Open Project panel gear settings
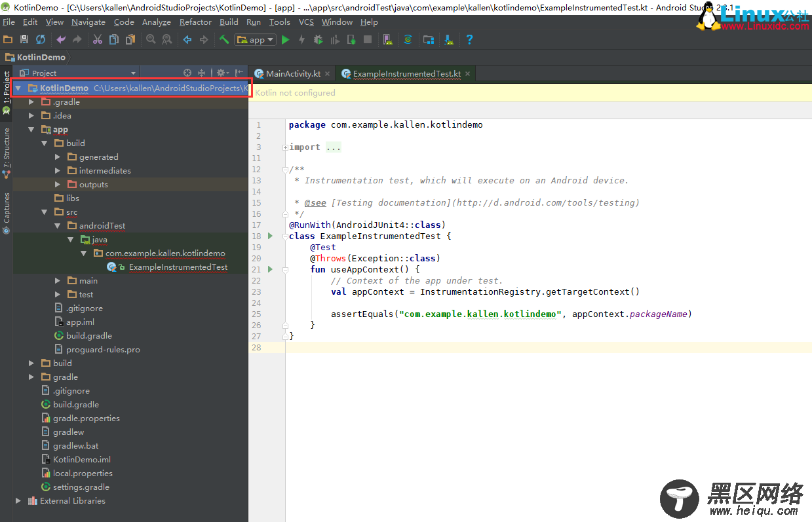 pos(222,73)
